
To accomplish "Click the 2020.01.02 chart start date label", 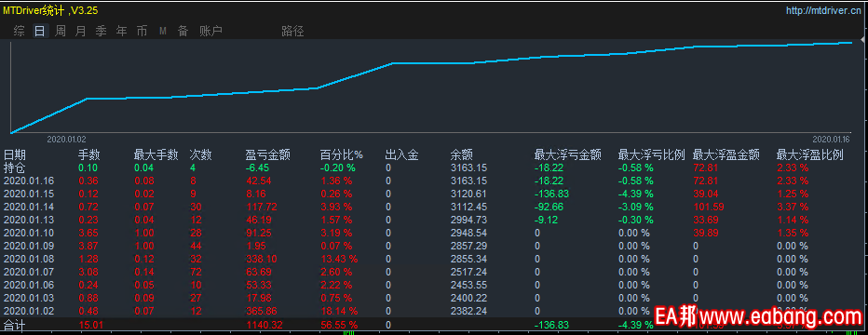I will click(x=66, y=140).
